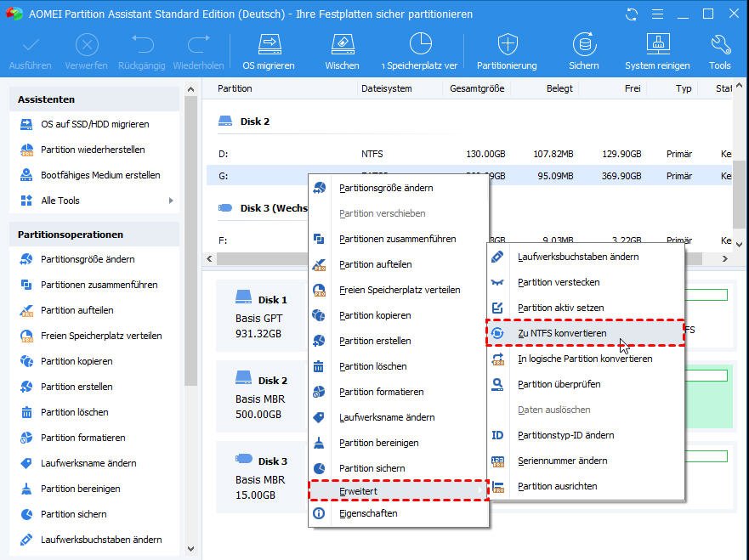Viewport: 749px width, 560px height.
Task: Click the Partition aufteilen sidebar icon
Action: click(26, 310)
